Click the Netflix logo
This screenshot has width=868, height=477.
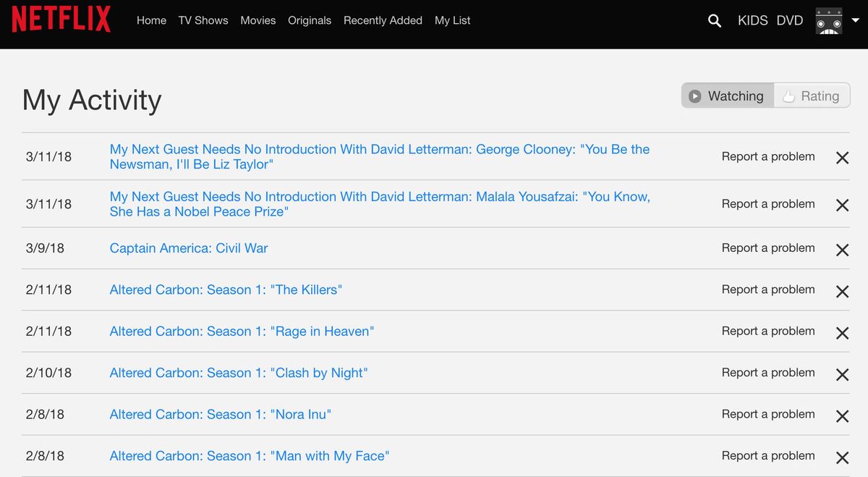[61, 20]
